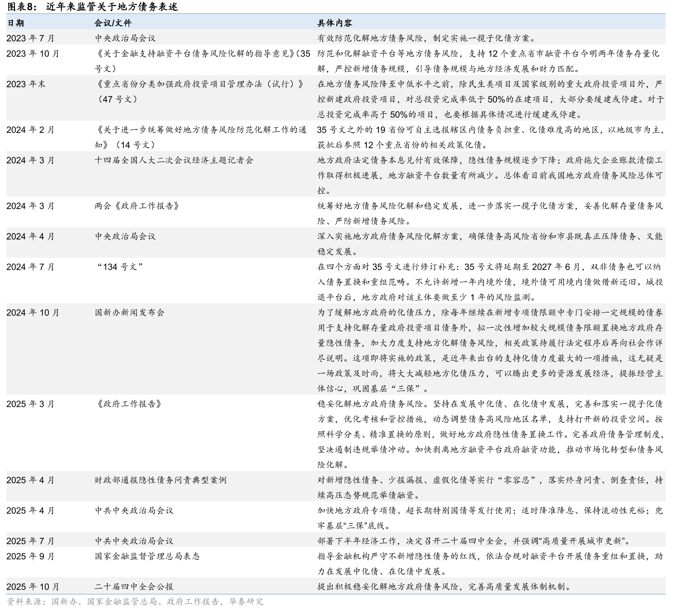700x611 pixels.
Task: Click the 2025年7月 date cell
Action: (30, 541)
